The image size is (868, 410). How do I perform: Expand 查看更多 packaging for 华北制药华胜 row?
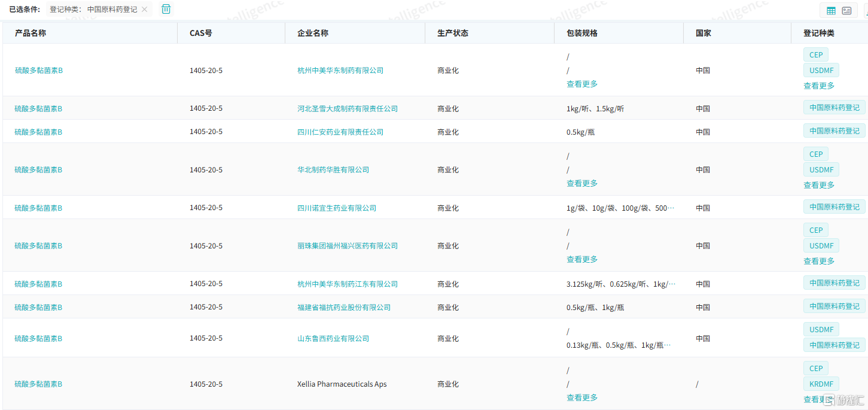point(582,183)
